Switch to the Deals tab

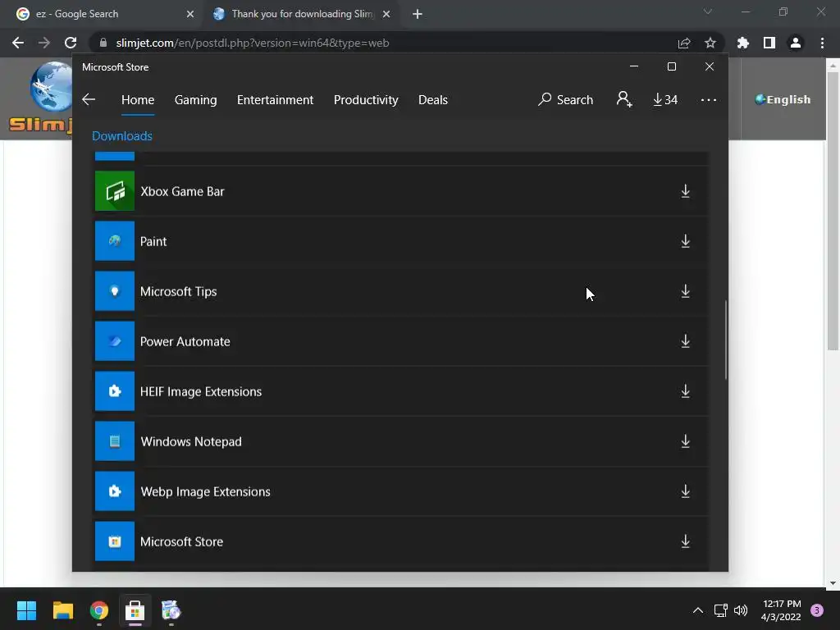tap(433, 100)
